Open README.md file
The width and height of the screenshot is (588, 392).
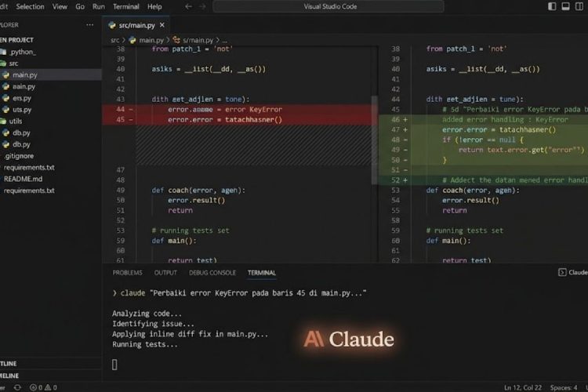click(23, 179)
